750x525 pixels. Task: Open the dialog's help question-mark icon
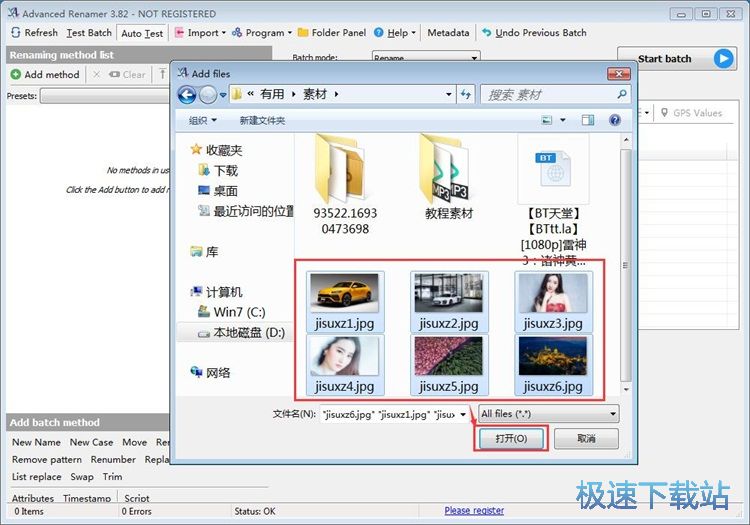(615, 120)
